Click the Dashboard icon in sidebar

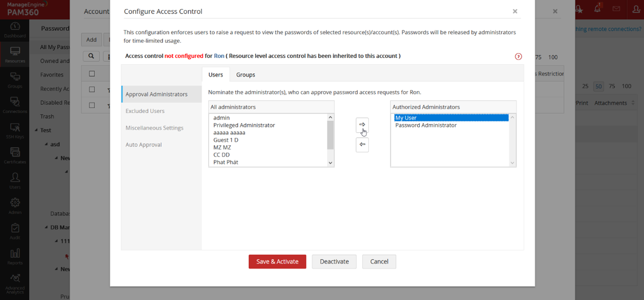(x=15, y=29)
